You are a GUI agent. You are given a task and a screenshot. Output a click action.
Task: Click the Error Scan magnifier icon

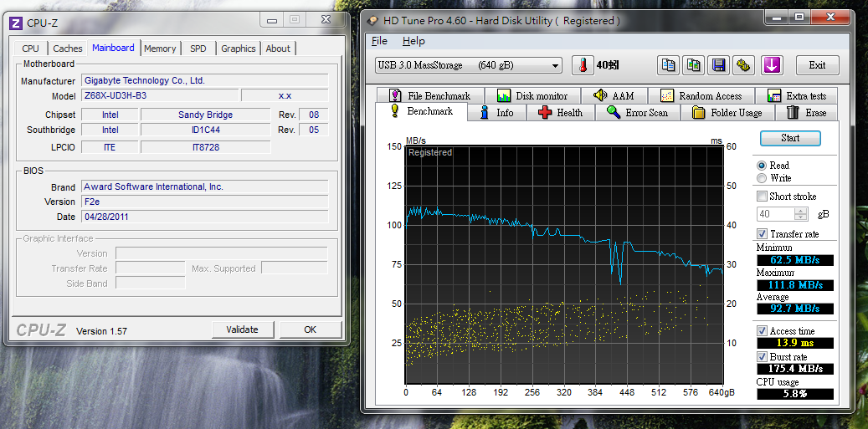tap(613, 112)
